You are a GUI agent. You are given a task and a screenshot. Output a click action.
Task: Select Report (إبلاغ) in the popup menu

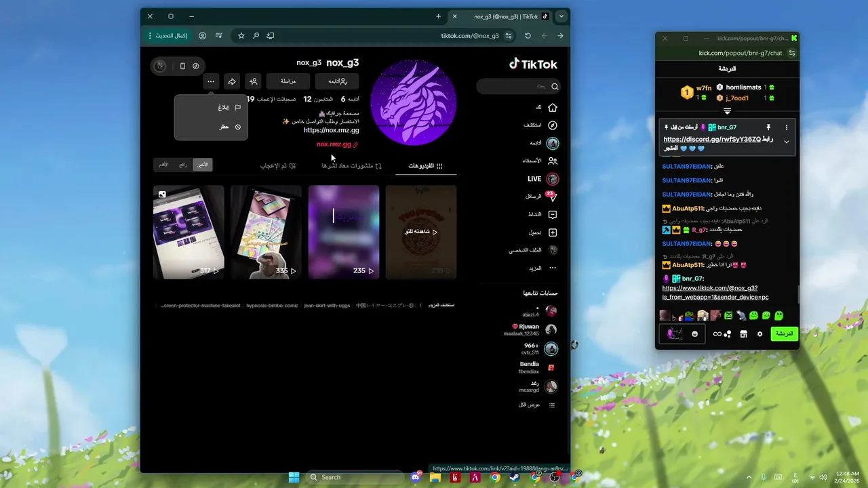point(211,108)
